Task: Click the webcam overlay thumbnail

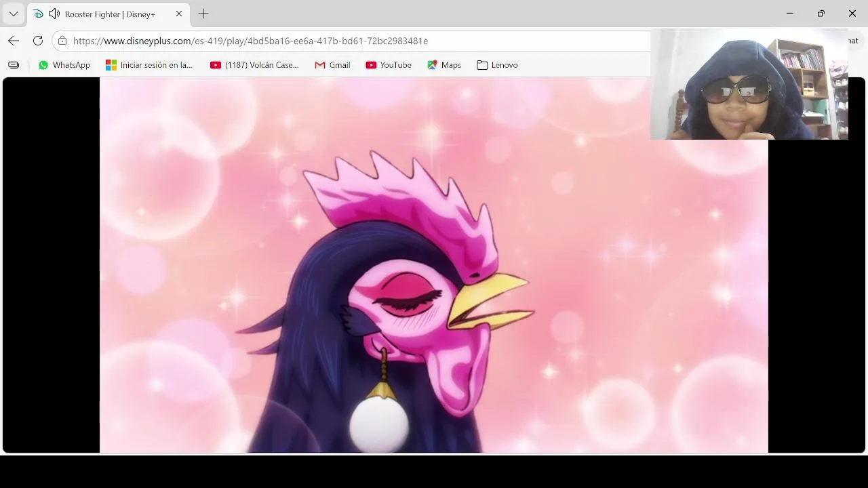Action: (749, 84)
